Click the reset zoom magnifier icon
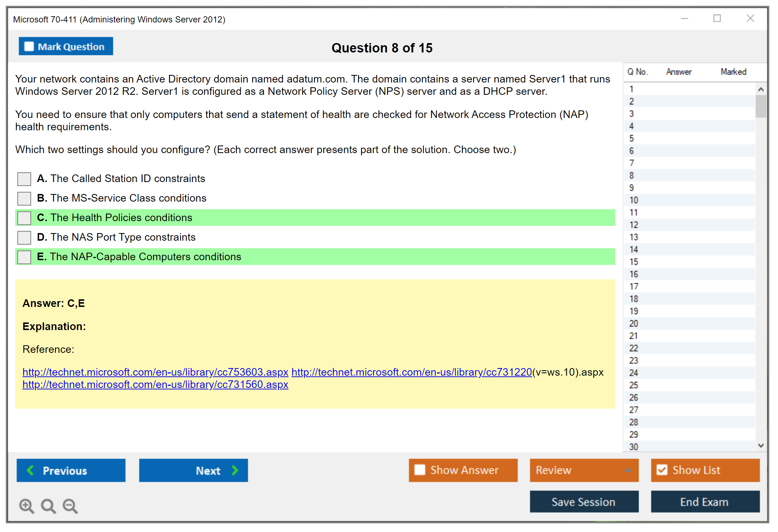 click(x=48, y=506)
